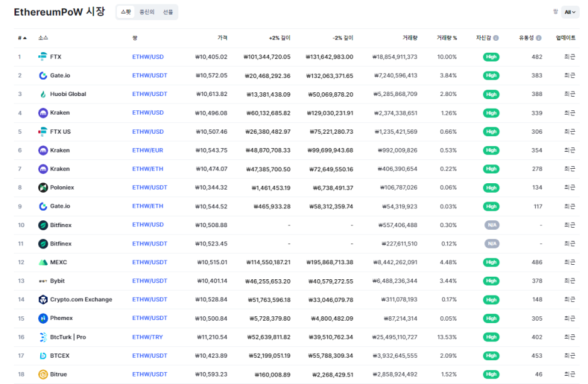Screen dimensions: 588x384
Task: Click the High badge in BtcTurk row
Action: pos(491,337)
